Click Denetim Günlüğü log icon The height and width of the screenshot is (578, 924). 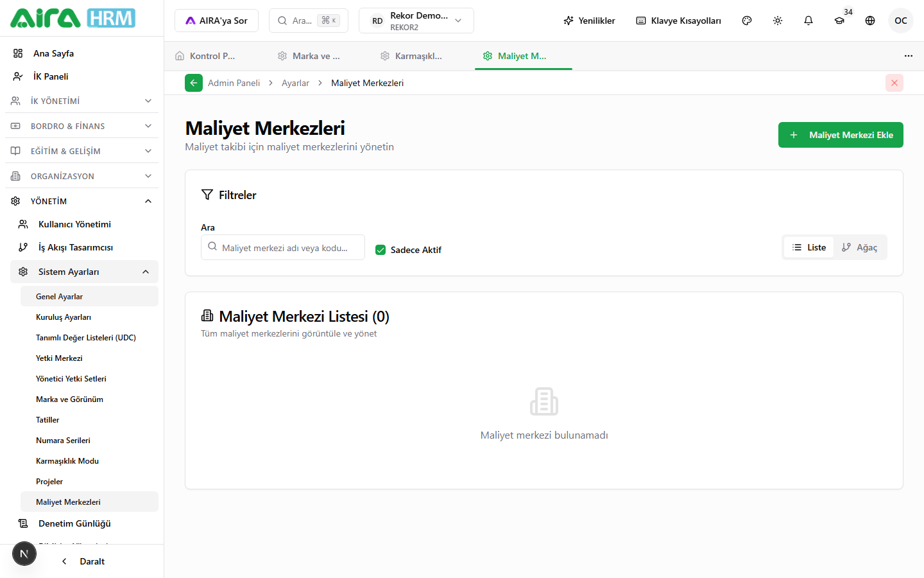(23, 523)
